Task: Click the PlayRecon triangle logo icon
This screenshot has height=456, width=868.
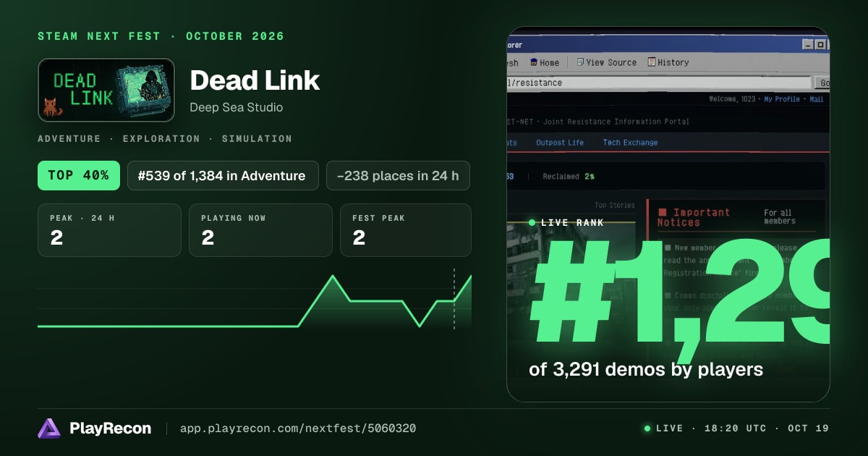Action: coord(49,428)
